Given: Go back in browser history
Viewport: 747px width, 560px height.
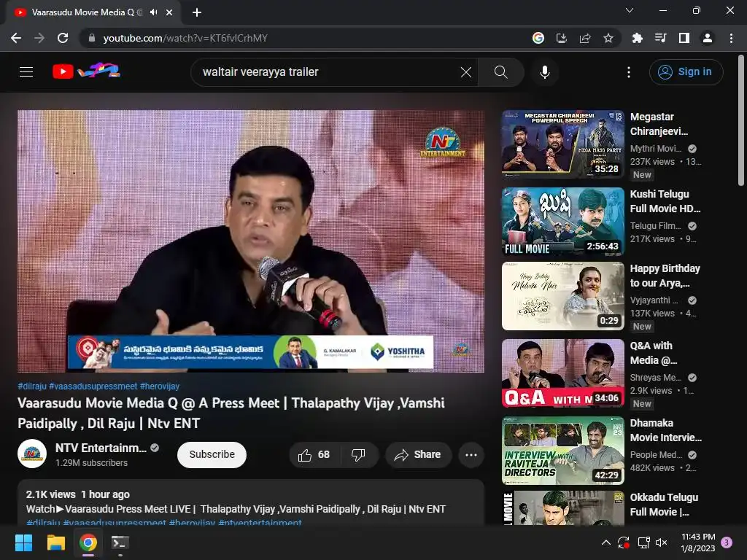Looking at the screenshot, I should [x=16, y=38].
